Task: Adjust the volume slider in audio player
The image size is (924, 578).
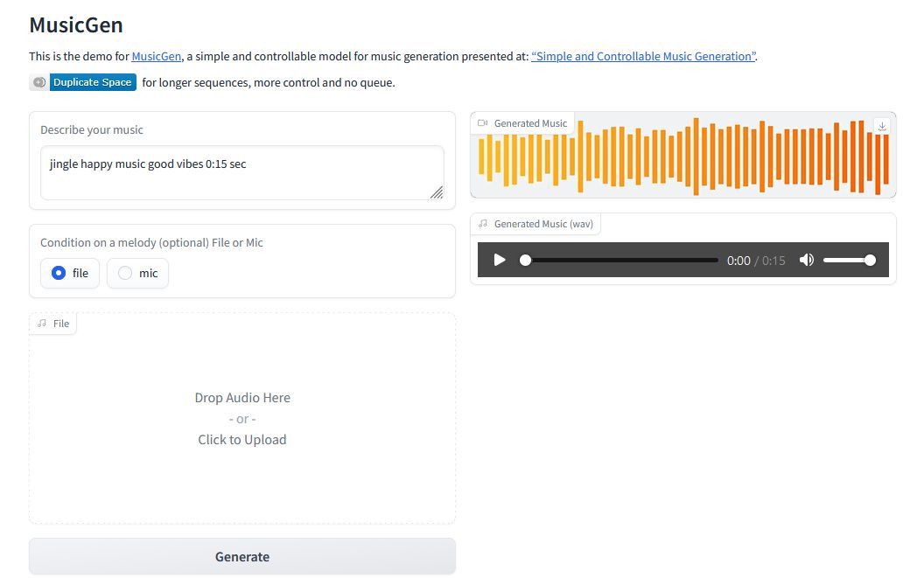Action: (x=849, y=260)
